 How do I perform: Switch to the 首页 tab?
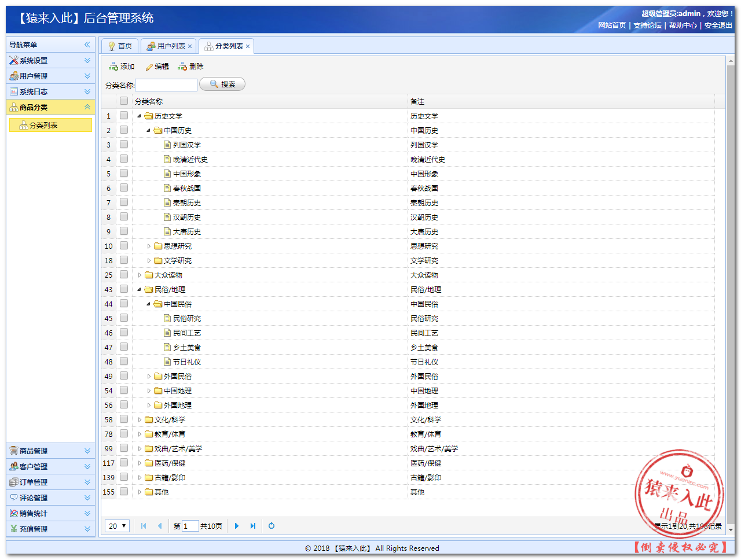click(x=120, y=46)
